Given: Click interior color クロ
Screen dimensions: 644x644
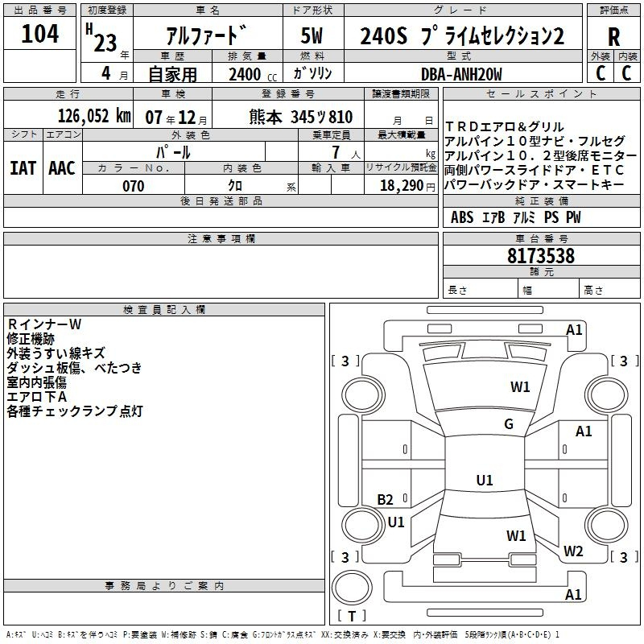Looking at the screenshot, I should pos(235,186).
